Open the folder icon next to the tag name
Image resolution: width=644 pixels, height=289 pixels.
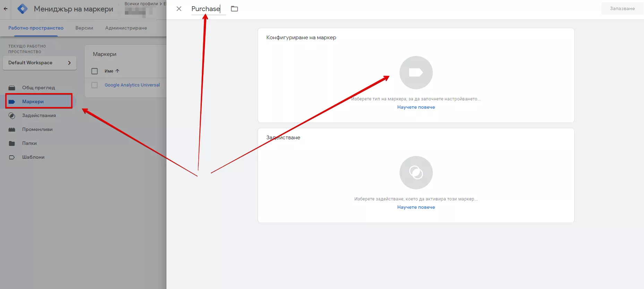point(234,9)
